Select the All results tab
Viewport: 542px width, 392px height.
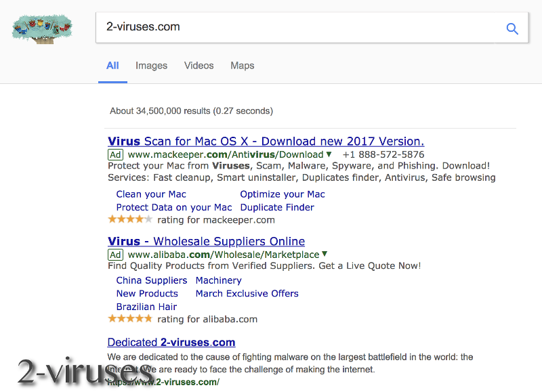click(112, 66)
